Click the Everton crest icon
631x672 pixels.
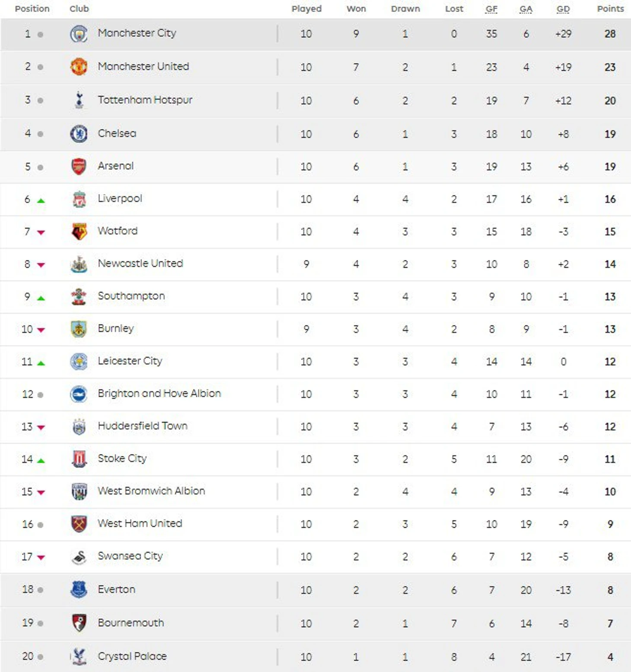(79, 589)
